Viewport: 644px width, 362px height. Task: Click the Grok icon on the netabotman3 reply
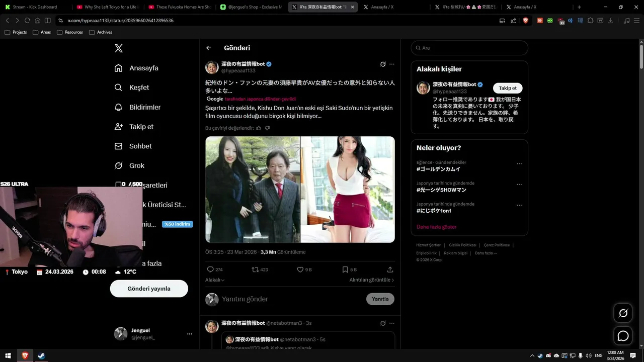383,323
